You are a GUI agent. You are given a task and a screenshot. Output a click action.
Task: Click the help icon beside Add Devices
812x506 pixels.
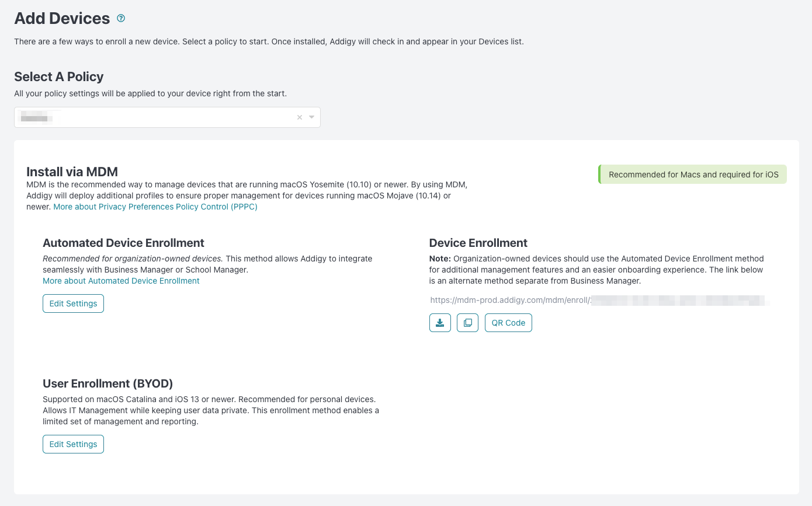121,19
